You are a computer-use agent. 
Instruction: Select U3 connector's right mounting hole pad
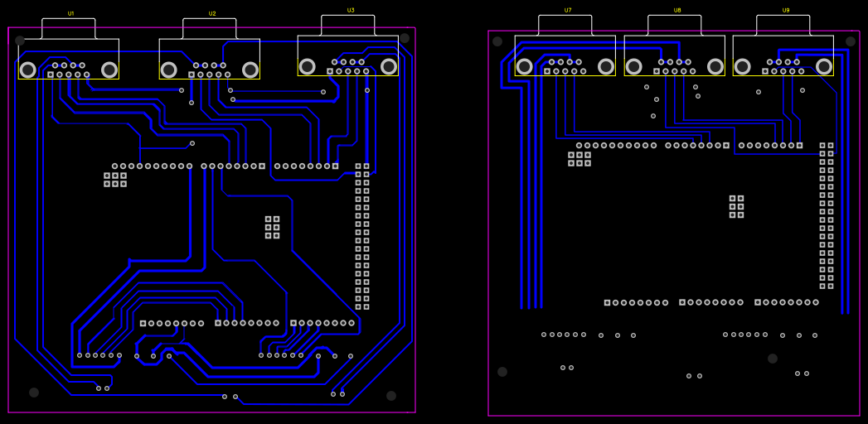[389, 66]
